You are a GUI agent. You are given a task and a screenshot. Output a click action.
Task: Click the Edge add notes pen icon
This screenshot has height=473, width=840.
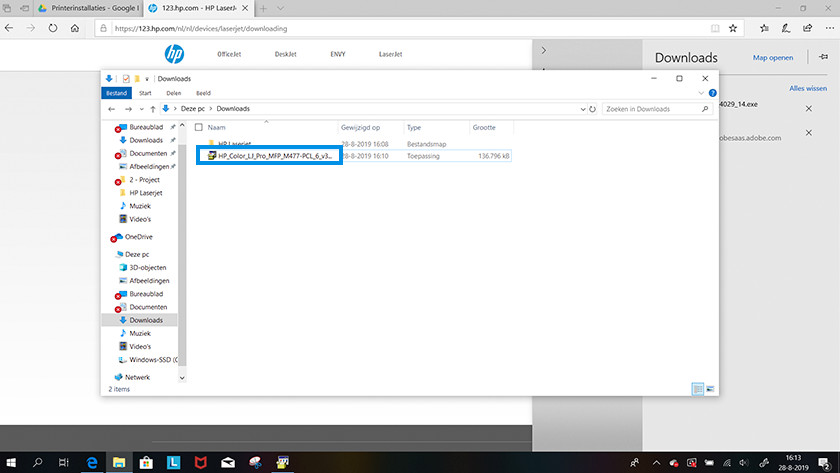[x=785, y=28]
